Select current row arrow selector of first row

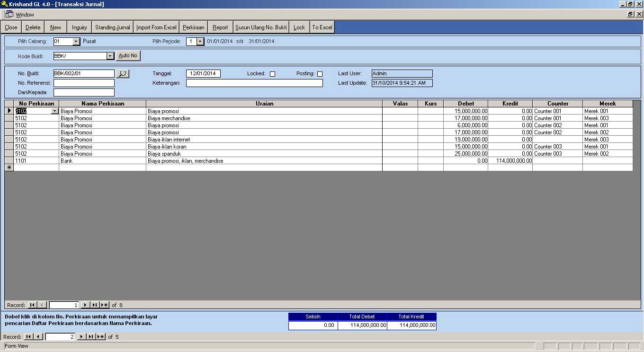click(9, 111)
